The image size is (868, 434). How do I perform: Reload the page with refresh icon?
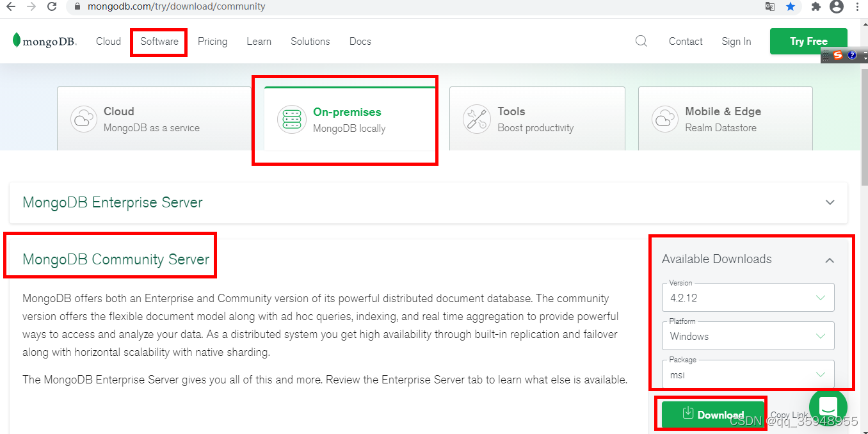coord(52,6)
